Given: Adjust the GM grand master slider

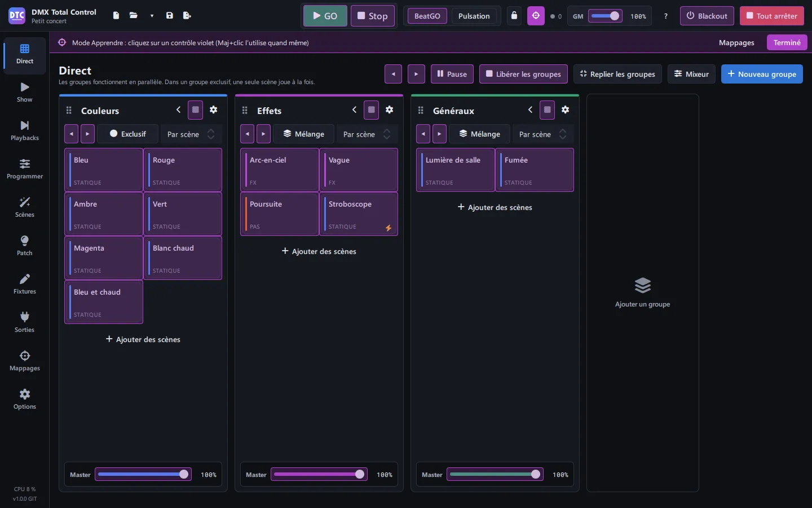Looking at the screenshot, I should (x=605, y=16).
